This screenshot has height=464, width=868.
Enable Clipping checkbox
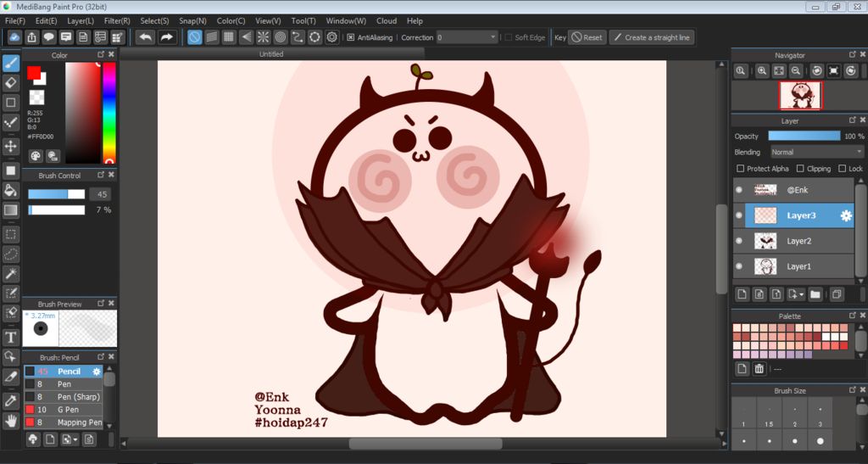point(800,168)
